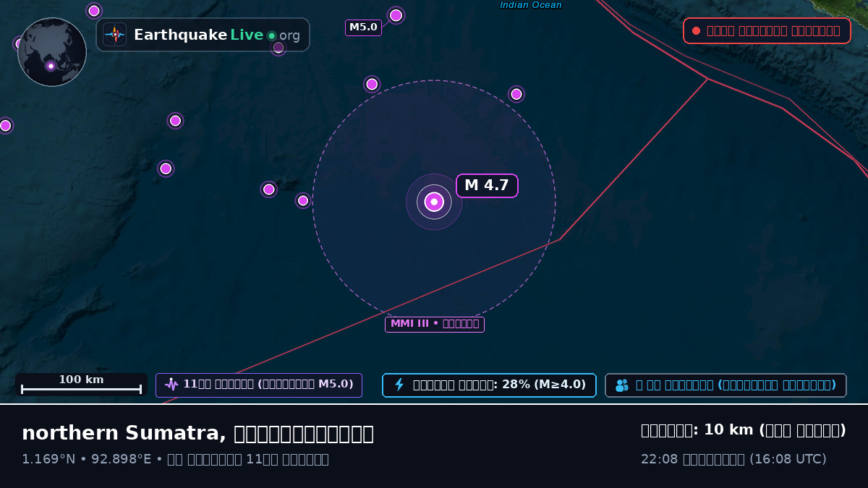Select quake marker touching dashed circle's left edge
Image resolution: width=868 pixels, height=488 pixels.
(303, 201)
